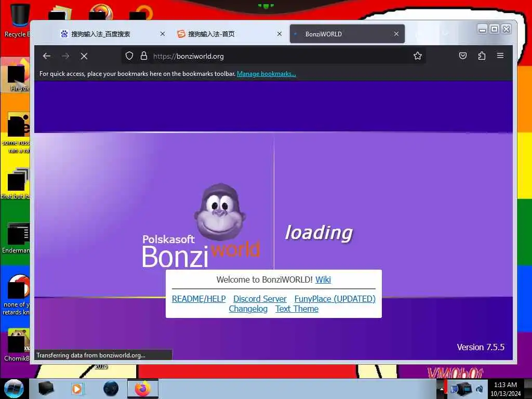532x399 pixels.
Task: Select the Enderman desktop icon
Action: (x=16, y=238)
